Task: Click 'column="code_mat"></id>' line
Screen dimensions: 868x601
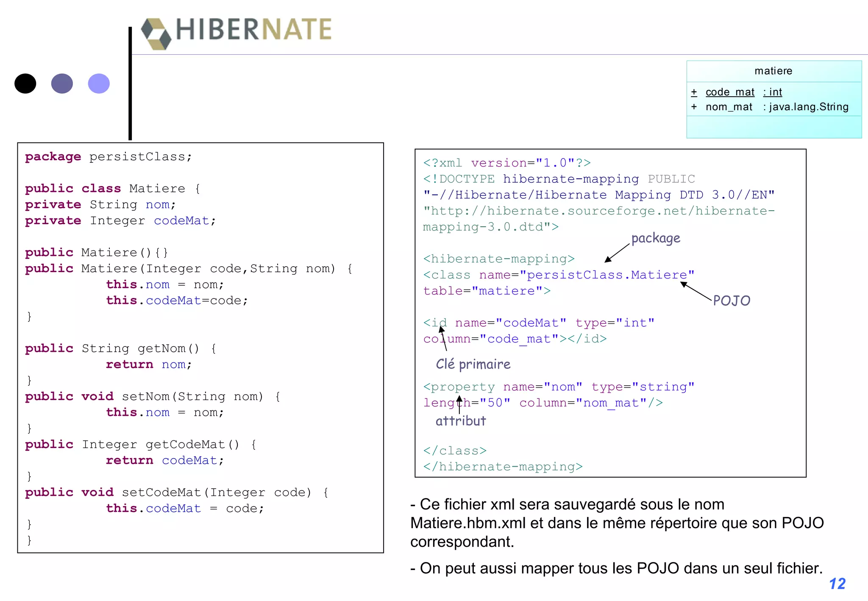Action: [x=515, y=339]
